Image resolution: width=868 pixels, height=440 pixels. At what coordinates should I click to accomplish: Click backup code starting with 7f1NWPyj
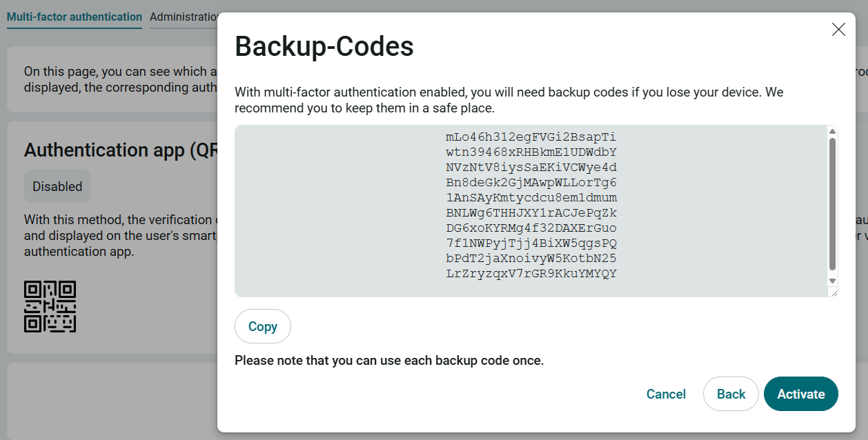click(x=531, y=243)
